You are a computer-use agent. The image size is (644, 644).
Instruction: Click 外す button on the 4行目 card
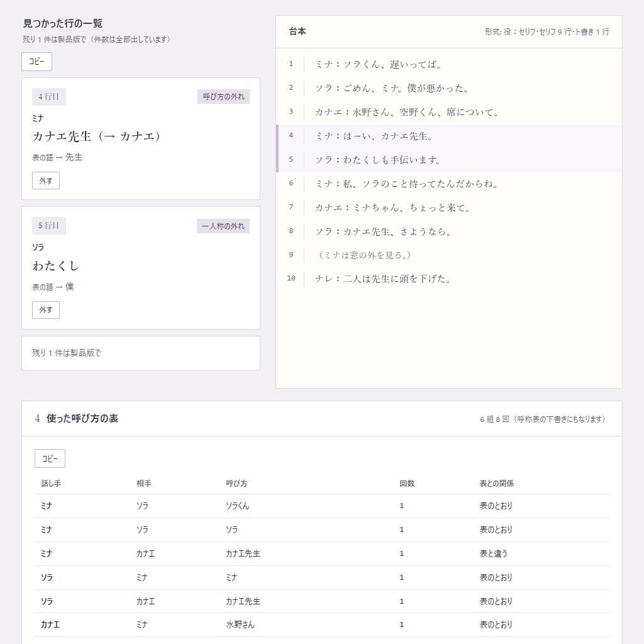click(45, 180)
